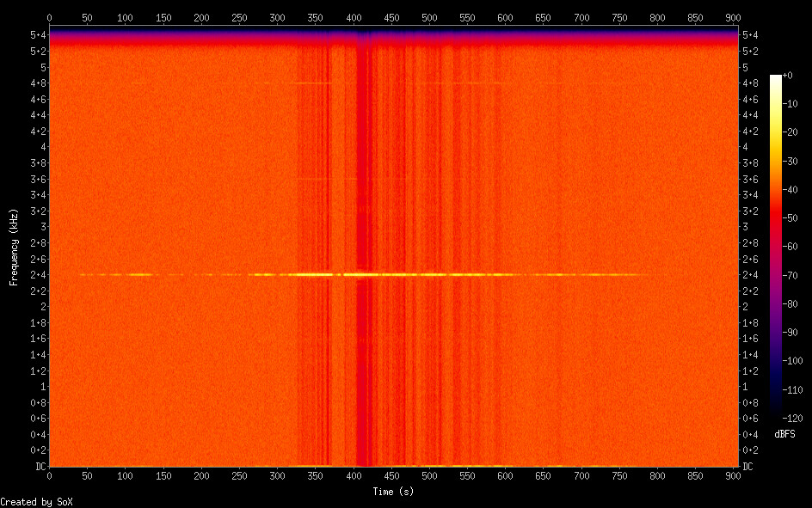Select the 150 tick on the top time axis
The image size is (812, 508).
click(x=163, y=18)
